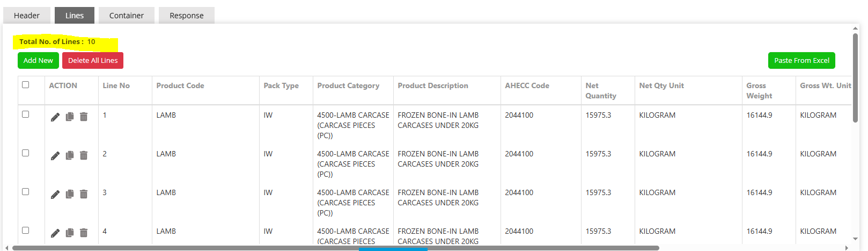Edit line 2 with pencil icon
Image resolution: width=868 pixels, height=251 pixels.
pyautogui.click(x=55, y=156)
